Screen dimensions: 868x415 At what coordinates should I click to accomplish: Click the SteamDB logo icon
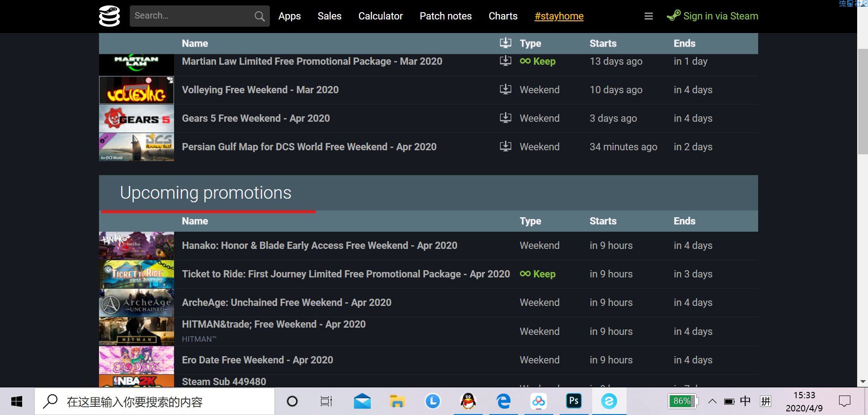[109, 16]
